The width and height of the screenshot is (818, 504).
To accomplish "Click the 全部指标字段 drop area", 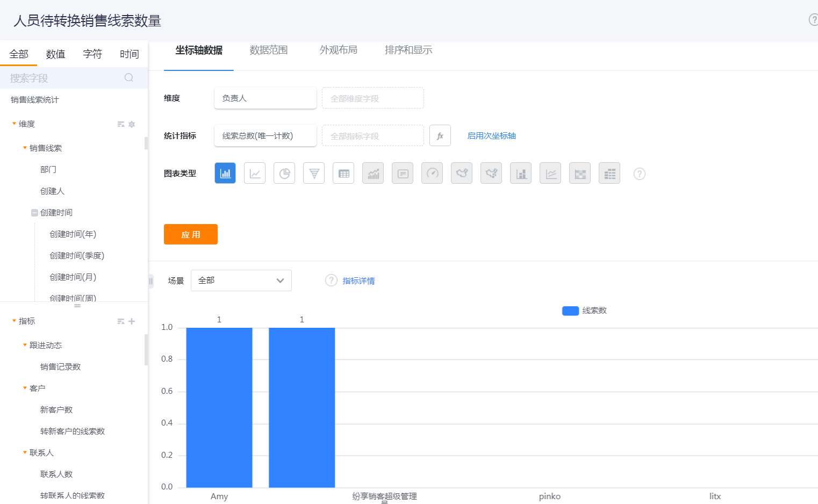I will [x=373, y=135].
